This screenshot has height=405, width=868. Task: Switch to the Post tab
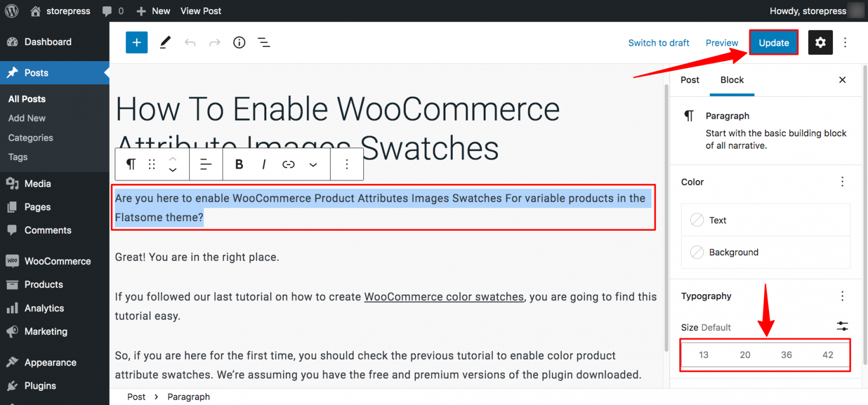click(x=690, y=80)
